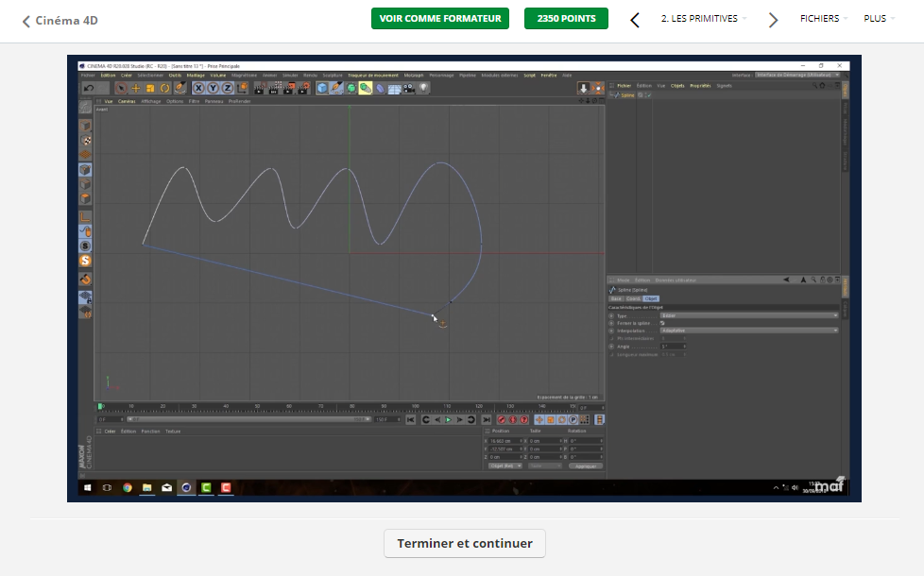Open the Objets menu in object manager
This screenshot has height=576, width=924.
point(677,86)
